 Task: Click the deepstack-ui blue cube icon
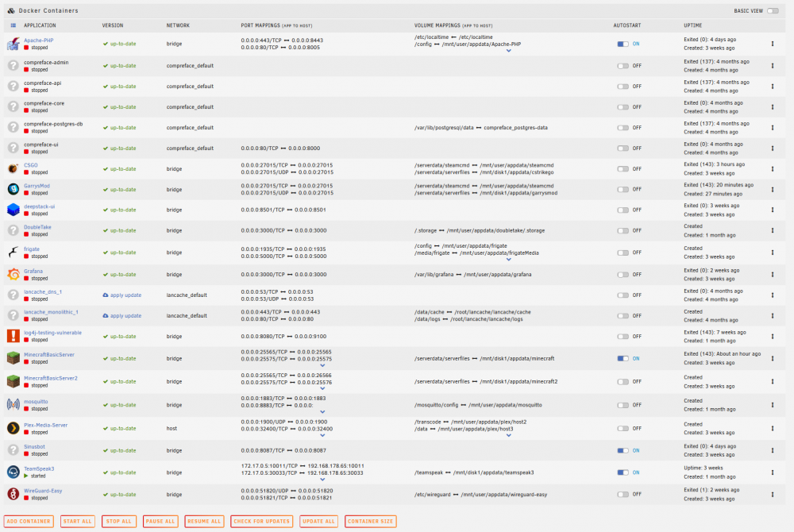tap(13, 210)
